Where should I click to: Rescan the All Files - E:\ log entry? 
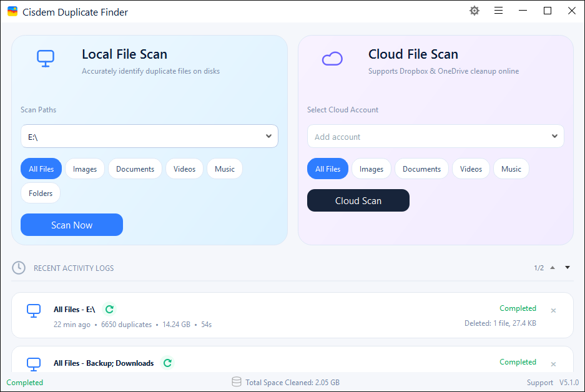[109, 309]
